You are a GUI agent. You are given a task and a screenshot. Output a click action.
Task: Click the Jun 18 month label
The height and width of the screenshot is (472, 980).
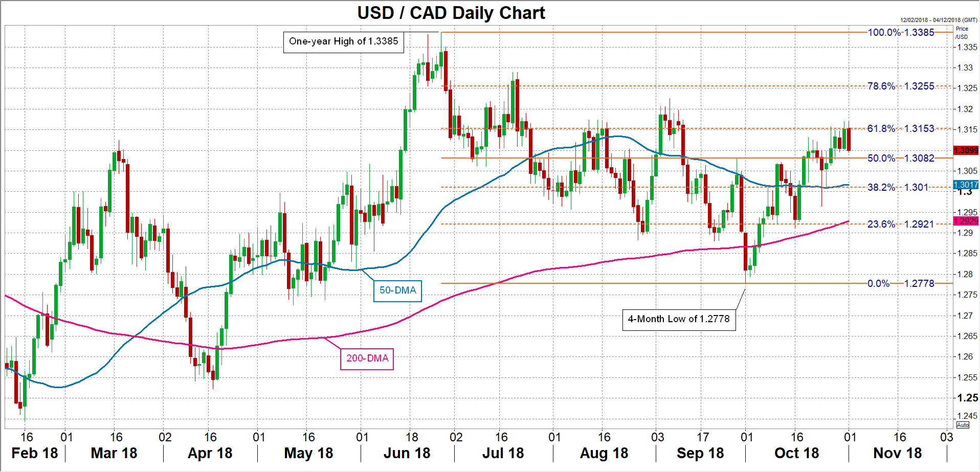coord(407,453)
